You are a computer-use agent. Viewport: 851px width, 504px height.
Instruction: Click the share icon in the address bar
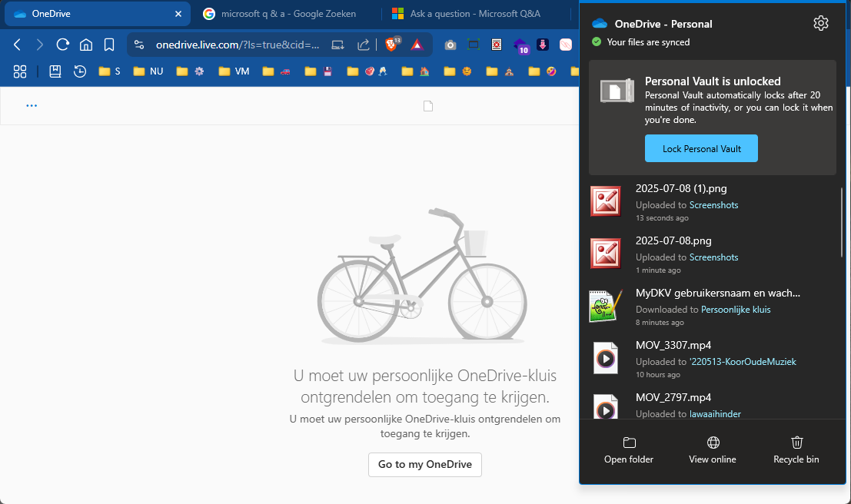coord(363,45)
